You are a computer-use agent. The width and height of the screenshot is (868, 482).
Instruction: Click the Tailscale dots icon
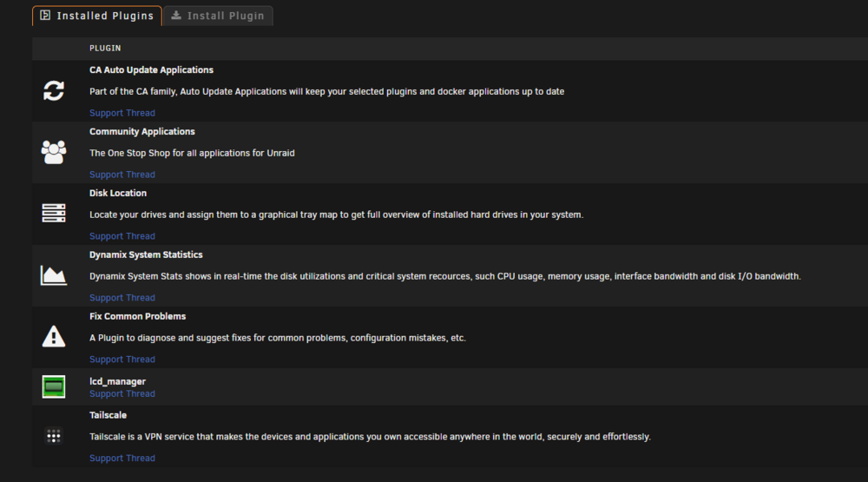tap(54, 436)
